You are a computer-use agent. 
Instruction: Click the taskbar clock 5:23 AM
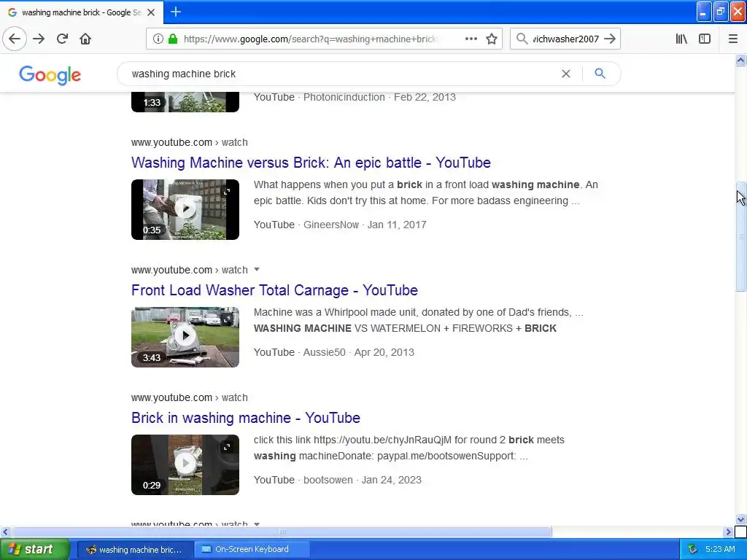click(x=720, y=549)
